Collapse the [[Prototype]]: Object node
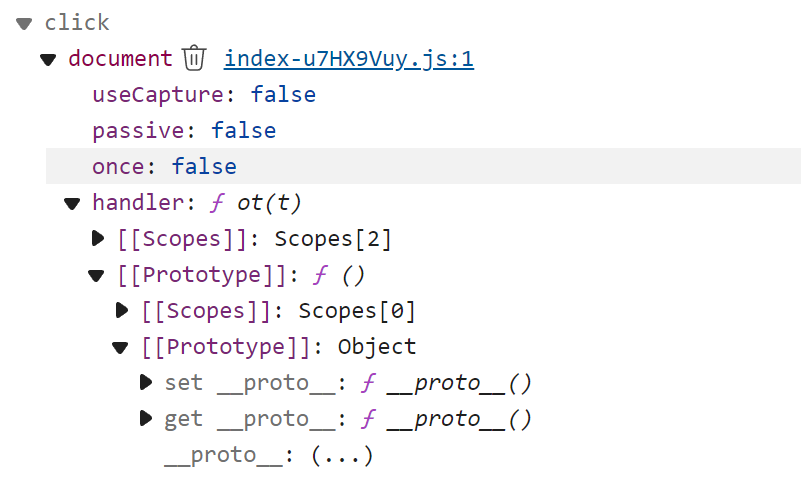This screenshot has height=479, width=801. [120, 348]
